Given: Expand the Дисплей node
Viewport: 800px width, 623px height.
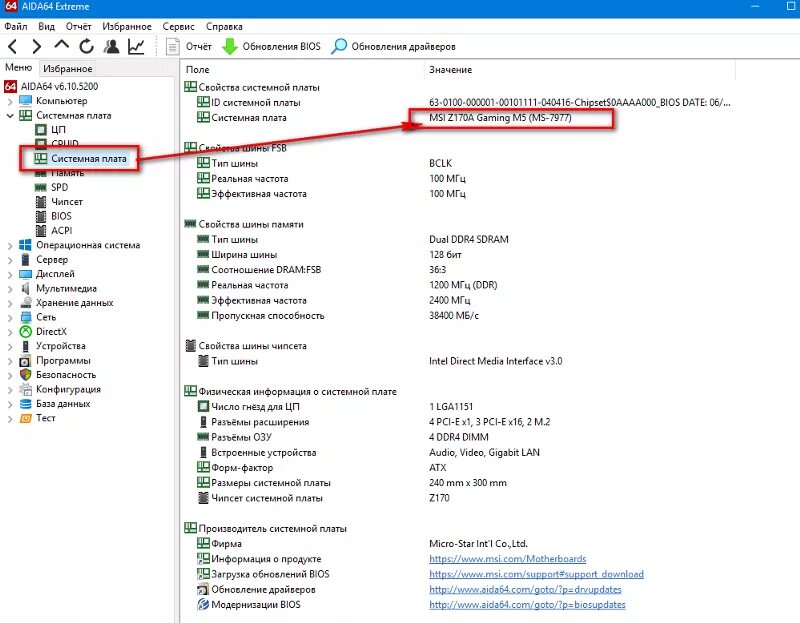Looking at the screenshot, I should pos(10,274).
